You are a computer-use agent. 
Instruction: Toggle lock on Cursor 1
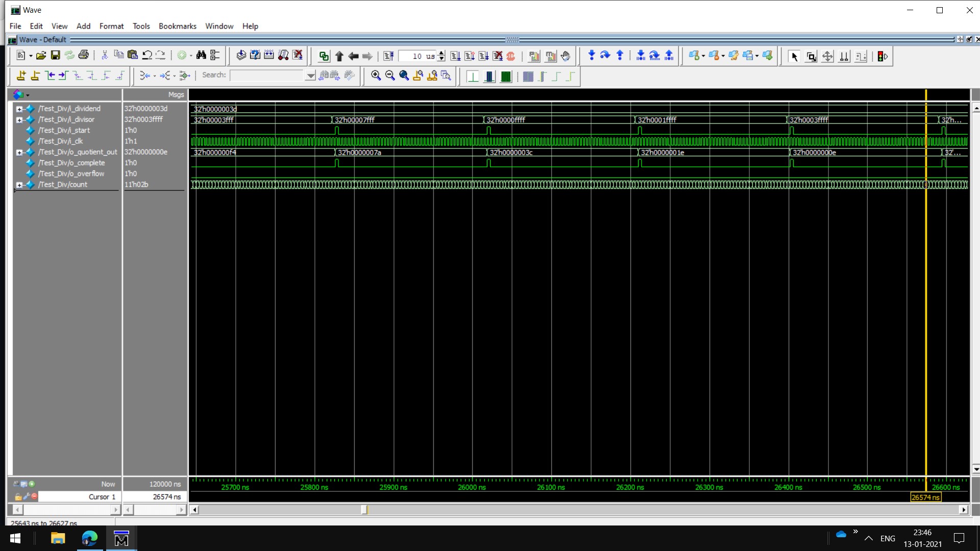coord(18,497)
